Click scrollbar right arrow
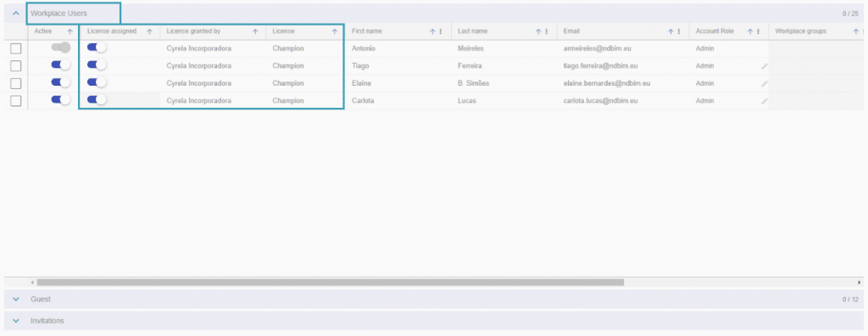The image size is (868, 336). (x=860, y=283)
